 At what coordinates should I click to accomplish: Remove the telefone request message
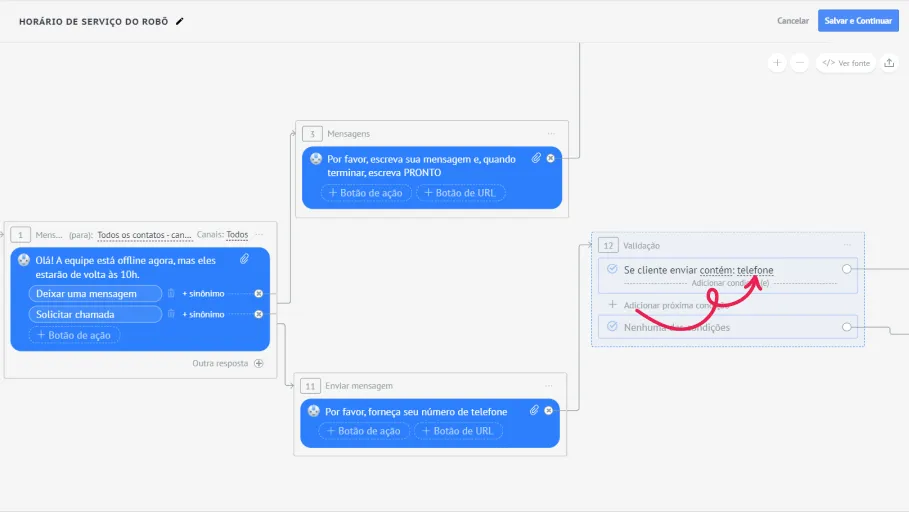[548, 411]
